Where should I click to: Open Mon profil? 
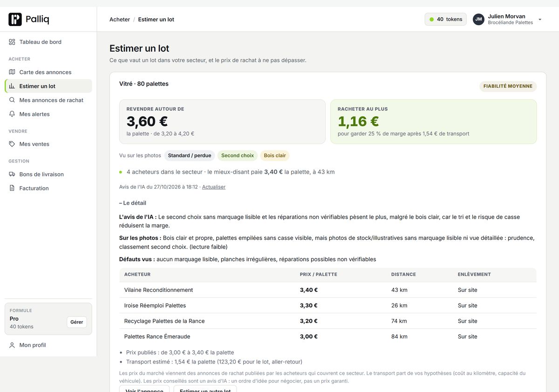tap(48, 345)
